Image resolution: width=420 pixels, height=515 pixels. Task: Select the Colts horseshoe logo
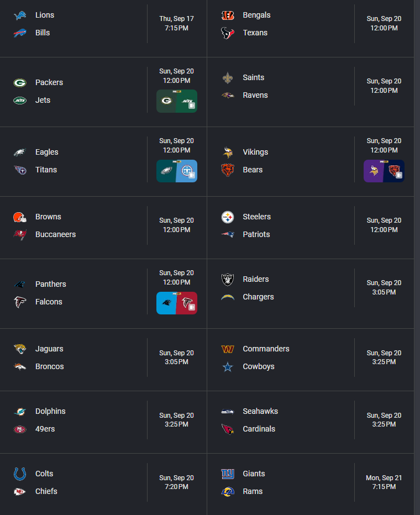pos(20,474)
